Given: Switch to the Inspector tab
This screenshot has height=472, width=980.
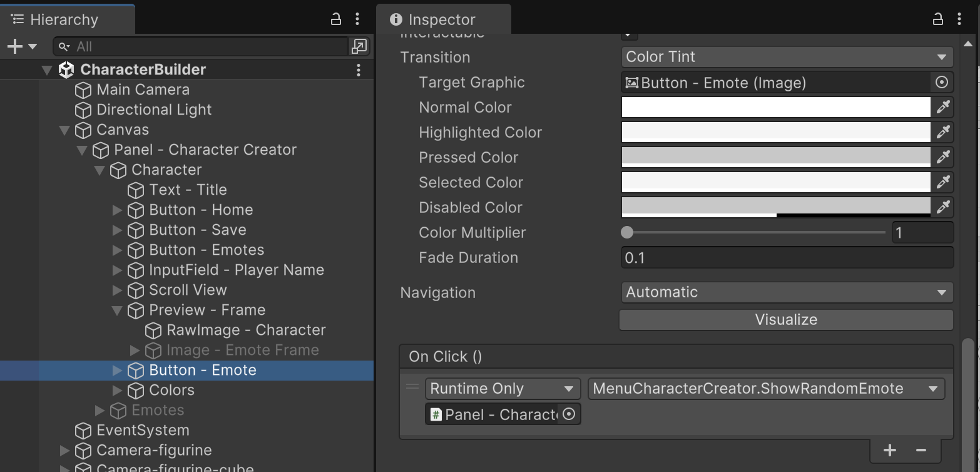Looking at the screenshot, I should 441,19.
